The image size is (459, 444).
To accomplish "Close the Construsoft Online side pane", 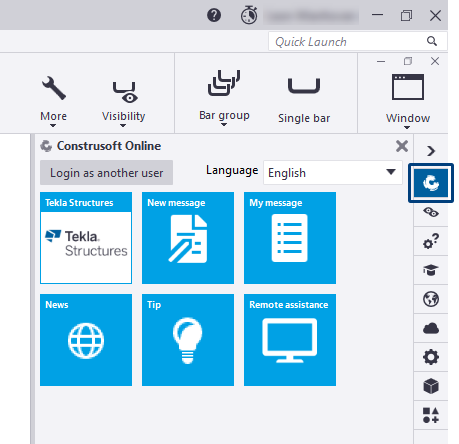I will [402, 146].
